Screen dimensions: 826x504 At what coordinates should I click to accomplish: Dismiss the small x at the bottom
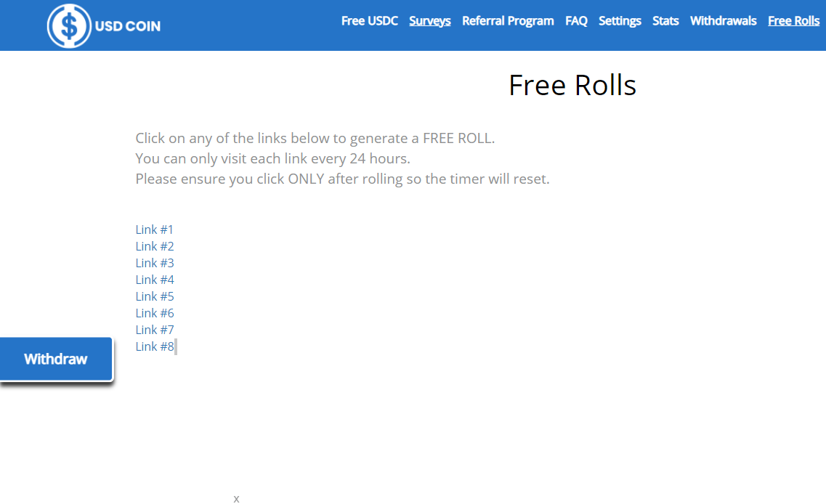(237, 499)
